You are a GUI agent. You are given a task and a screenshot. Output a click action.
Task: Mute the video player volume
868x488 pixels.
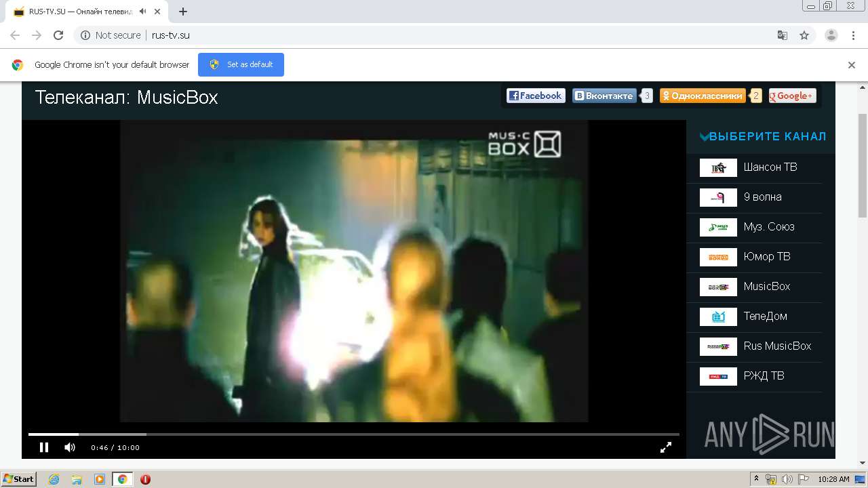(x=70, y=447)
